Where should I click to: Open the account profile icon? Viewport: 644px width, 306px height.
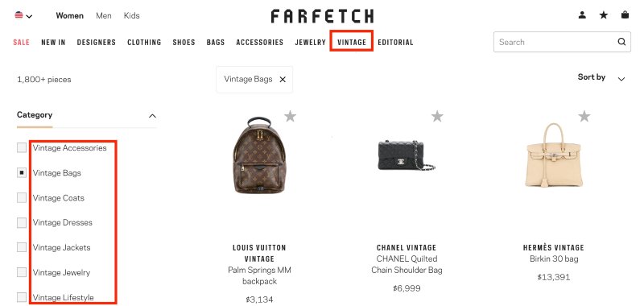point(582,15)
